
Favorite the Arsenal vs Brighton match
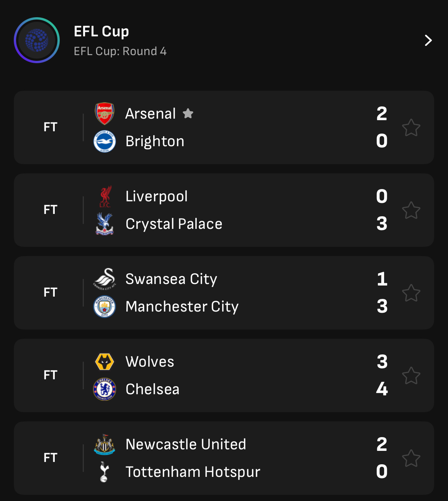pyautogui.click(x=411, y=127)
